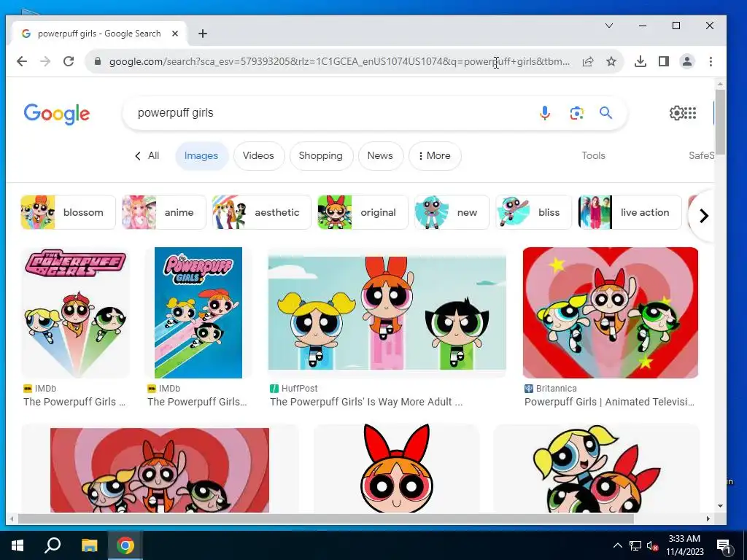Viewport: 747px width, 560px height.
Task: Switch to the Shopping tab
Action: click(x=321, y=156)
